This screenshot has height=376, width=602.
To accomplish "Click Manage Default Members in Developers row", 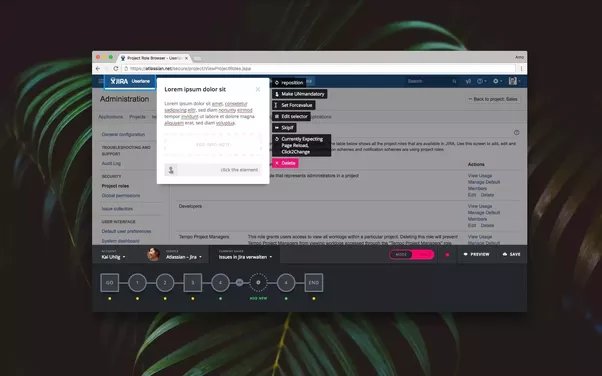I will 483,215.
